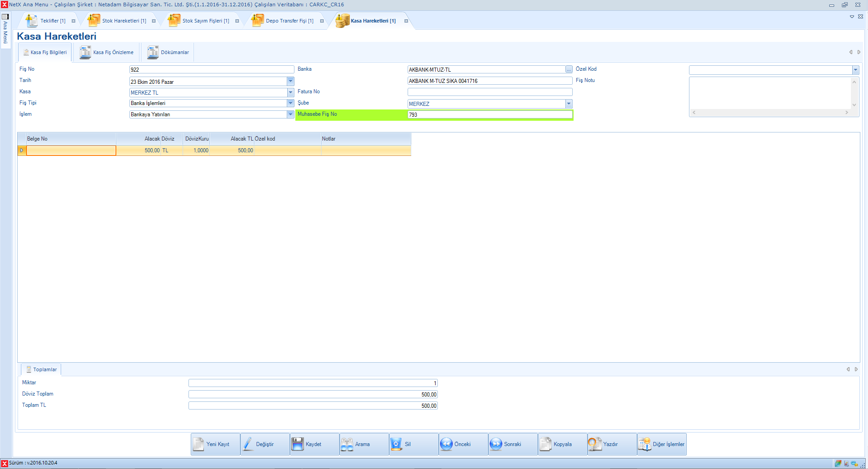Click the Arama binoculars icon
868x469 pixels.
(347, 444)
